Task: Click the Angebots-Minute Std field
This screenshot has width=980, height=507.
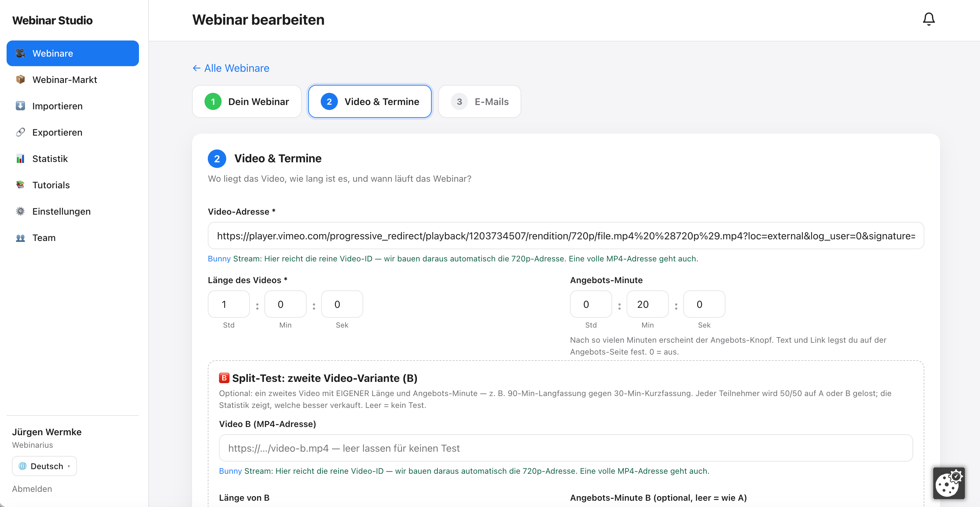Action: click(x=591, y=304)
